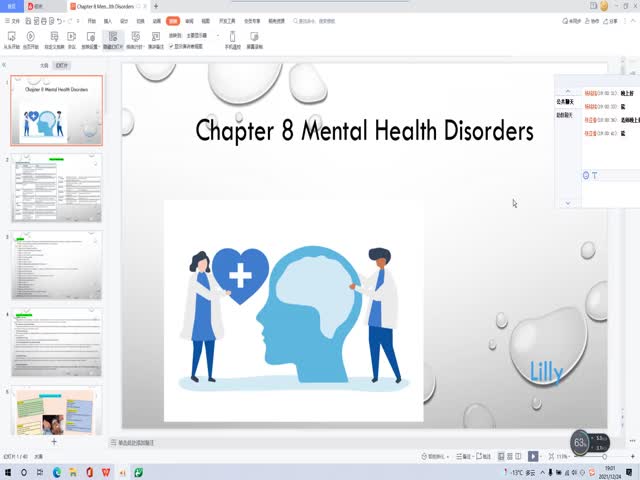The image size is (640, 480).
Task: Click the 未同步 sync status button
Action: point(571,21)
